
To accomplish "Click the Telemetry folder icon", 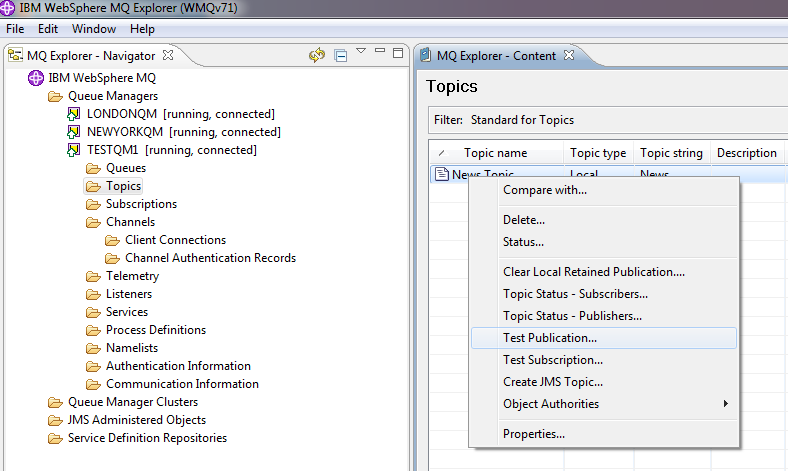I will pos(93,276).
